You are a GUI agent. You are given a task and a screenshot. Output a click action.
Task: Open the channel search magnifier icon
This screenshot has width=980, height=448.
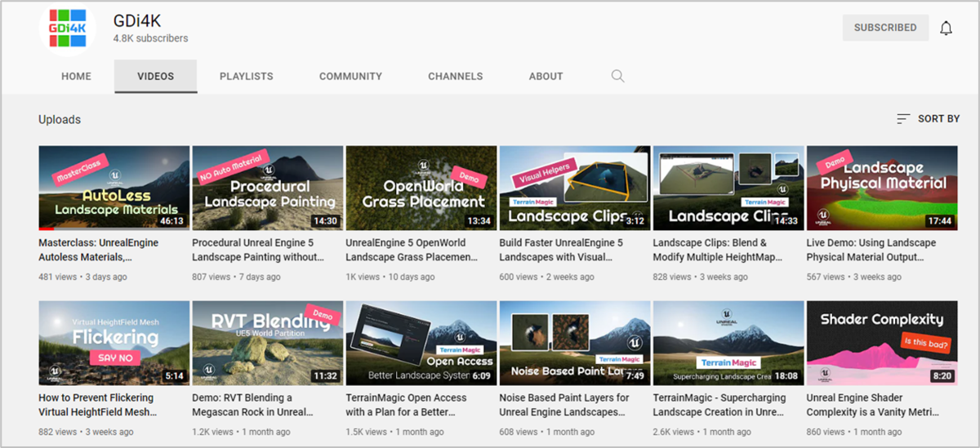[x=617, y=76]
